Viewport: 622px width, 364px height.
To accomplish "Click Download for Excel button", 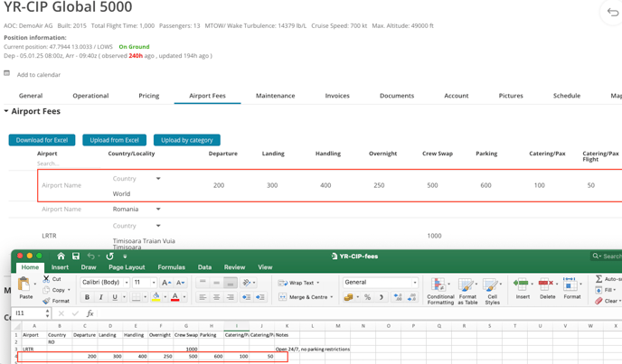I will click(42, 140).
